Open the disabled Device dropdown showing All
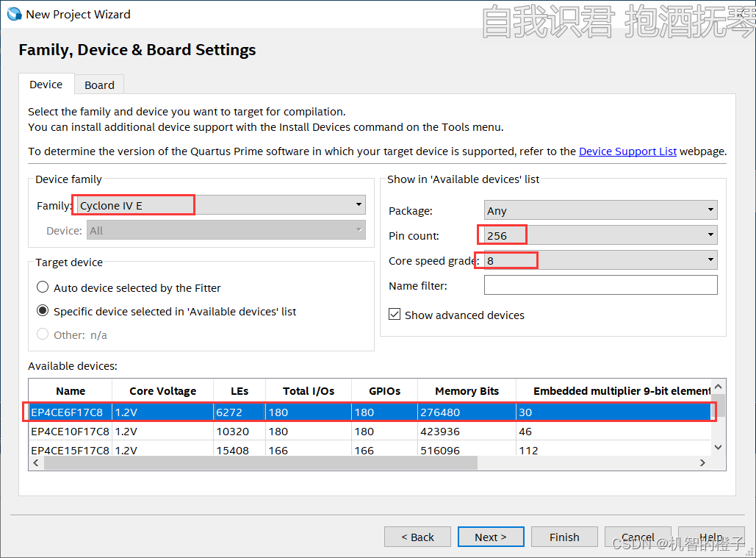 pyautogui.click(x=226, y=230)
